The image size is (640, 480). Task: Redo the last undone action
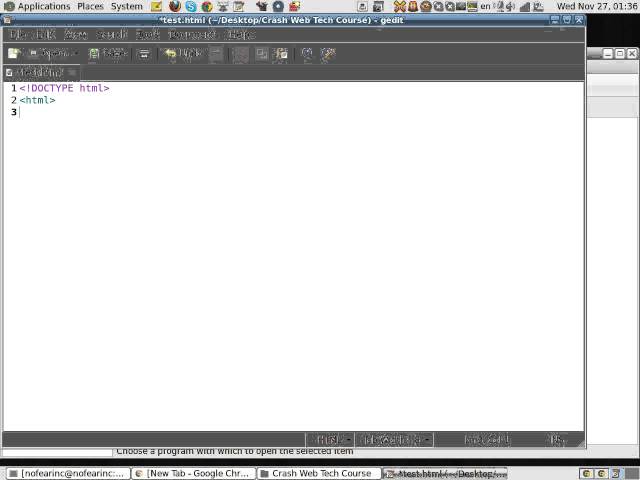coord(216,53)
